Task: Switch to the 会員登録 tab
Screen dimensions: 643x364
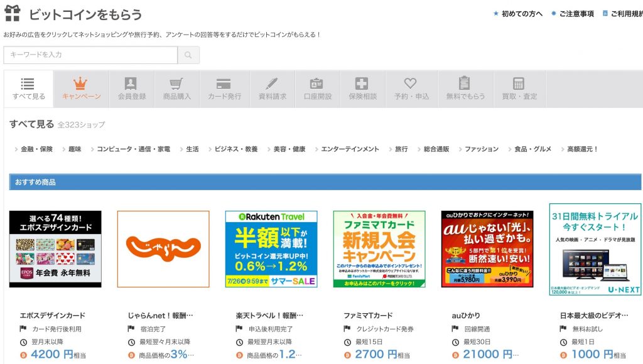Action: (132, 89)
